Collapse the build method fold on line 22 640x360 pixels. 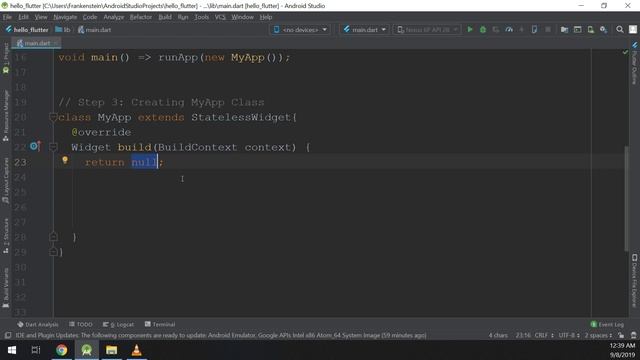tap(53, 147)
